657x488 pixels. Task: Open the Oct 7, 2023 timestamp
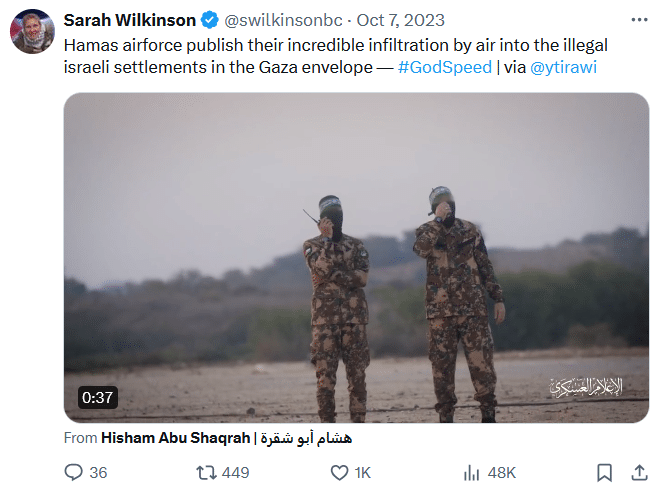click(401, 20)
